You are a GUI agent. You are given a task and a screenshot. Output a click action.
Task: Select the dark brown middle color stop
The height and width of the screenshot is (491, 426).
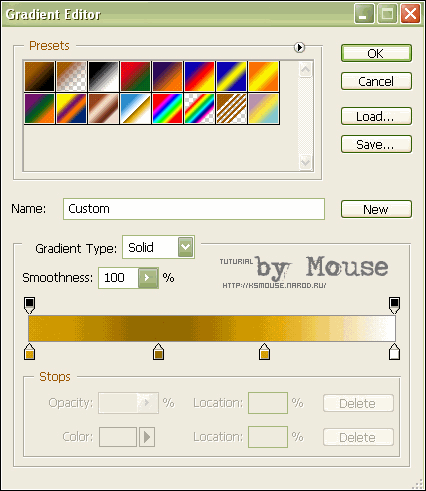click(158, 352)
